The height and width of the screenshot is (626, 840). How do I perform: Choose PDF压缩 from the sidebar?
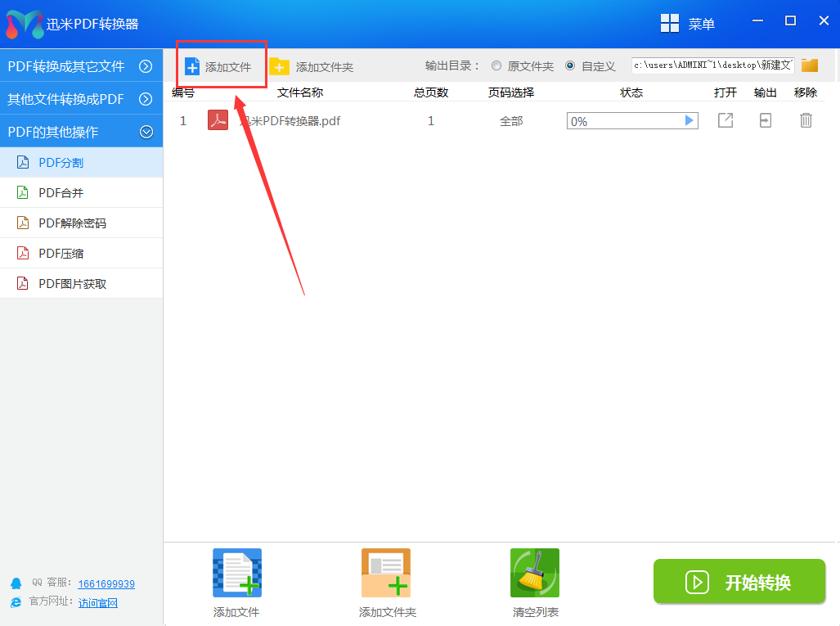pyautogui.click(x=61, y=254)
